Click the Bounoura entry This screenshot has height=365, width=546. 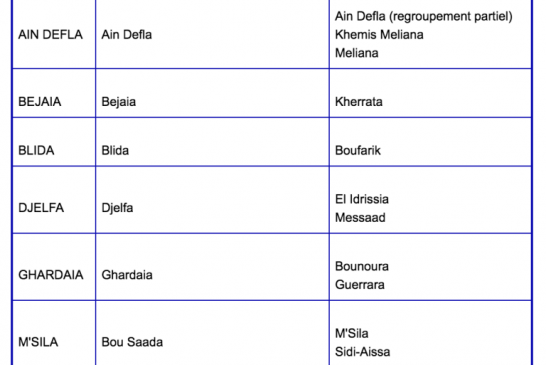tap(362, 266)
